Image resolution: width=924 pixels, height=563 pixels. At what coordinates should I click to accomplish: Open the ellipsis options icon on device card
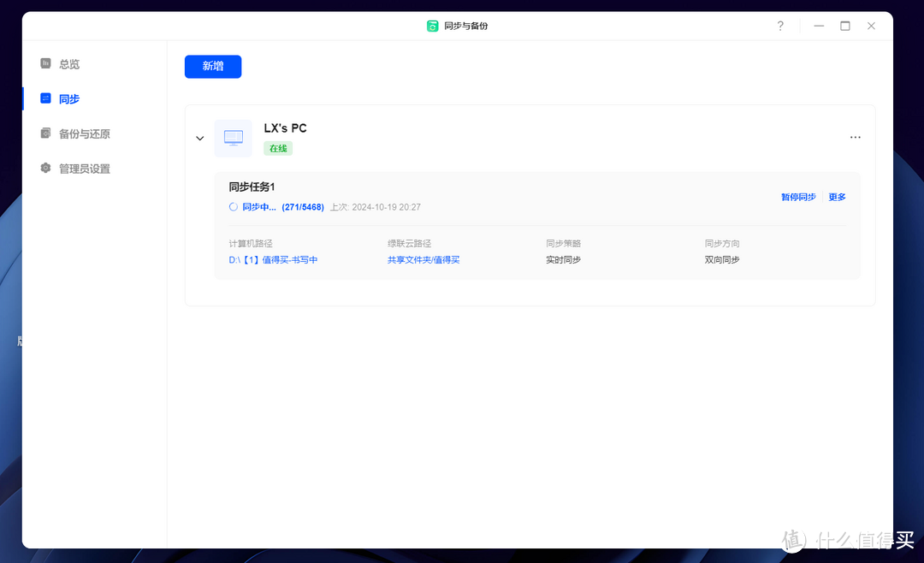855,137
